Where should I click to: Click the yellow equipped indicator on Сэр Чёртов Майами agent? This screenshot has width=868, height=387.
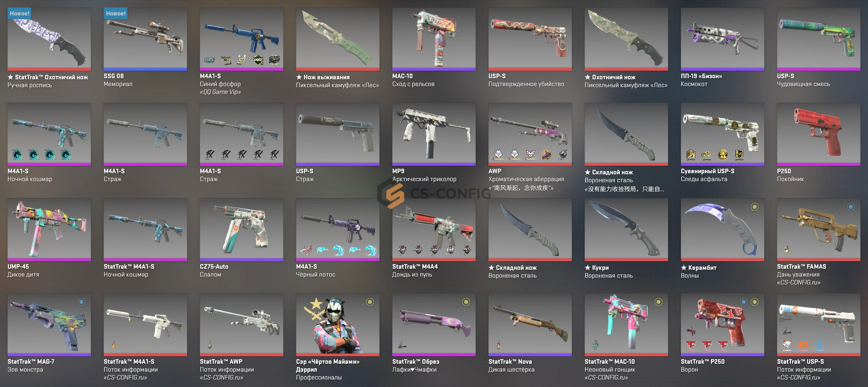coord(370,302)
